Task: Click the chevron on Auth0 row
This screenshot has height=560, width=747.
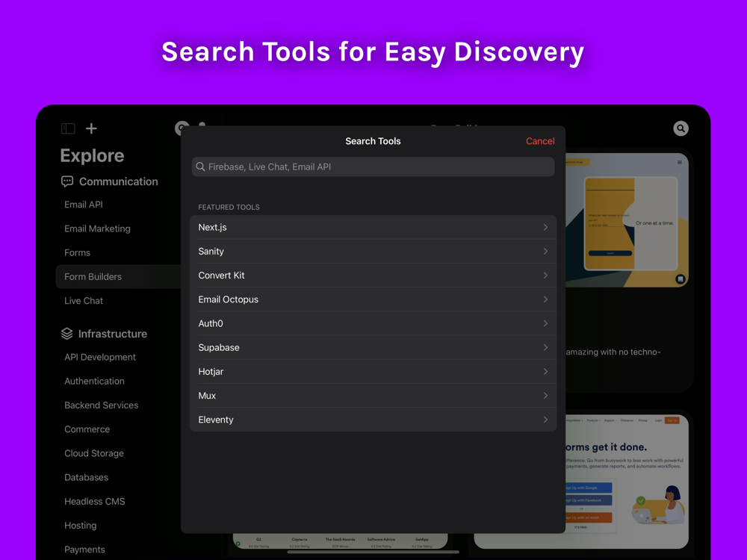Action: point(545,323)
